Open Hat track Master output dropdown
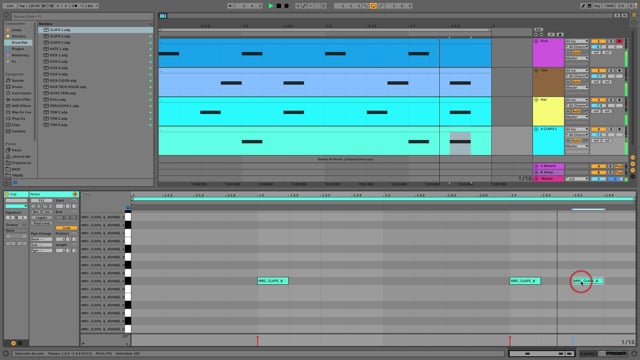640x360 pixels. click(x=577, y=117)
